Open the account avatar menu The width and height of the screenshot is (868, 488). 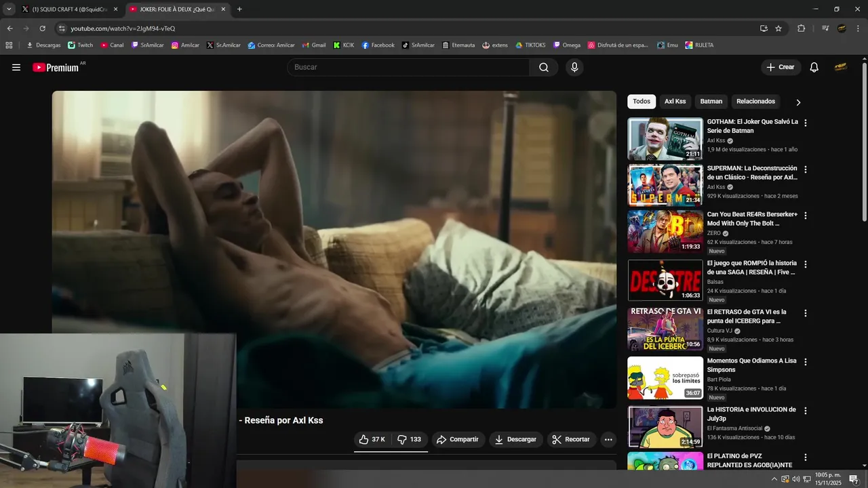click(x=841, y=67)
